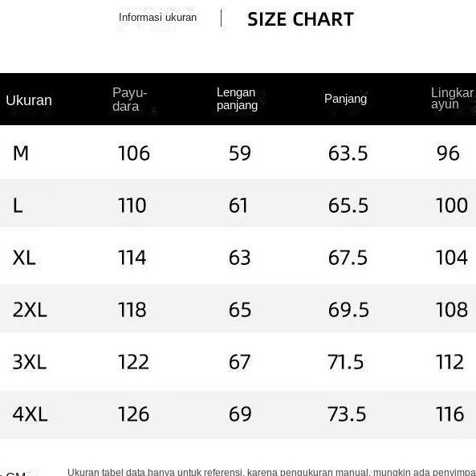Click the SIZE CHART heading

pos(300,19)
